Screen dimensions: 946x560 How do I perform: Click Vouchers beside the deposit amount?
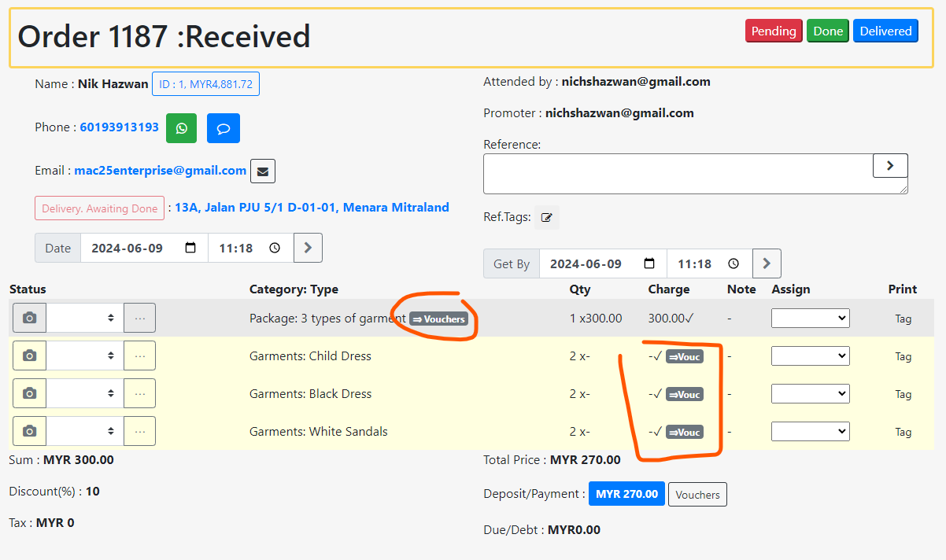point(697,494)
